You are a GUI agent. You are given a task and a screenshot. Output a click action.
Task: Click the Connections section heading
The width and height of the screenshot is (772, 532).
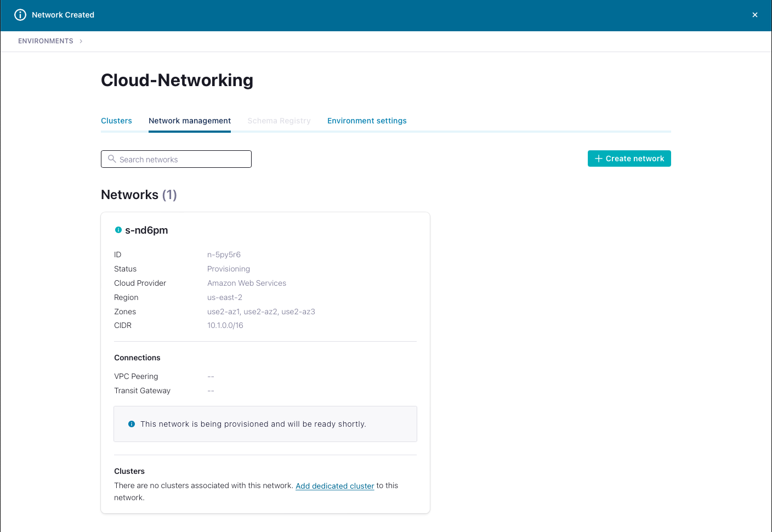(137, 358)
